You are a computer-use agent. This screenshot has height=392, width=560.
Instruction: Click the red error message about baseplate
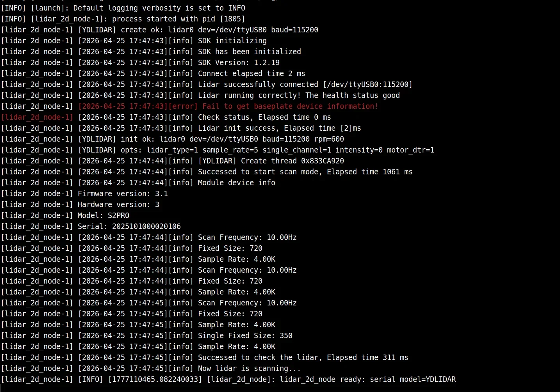pos(228,106)
